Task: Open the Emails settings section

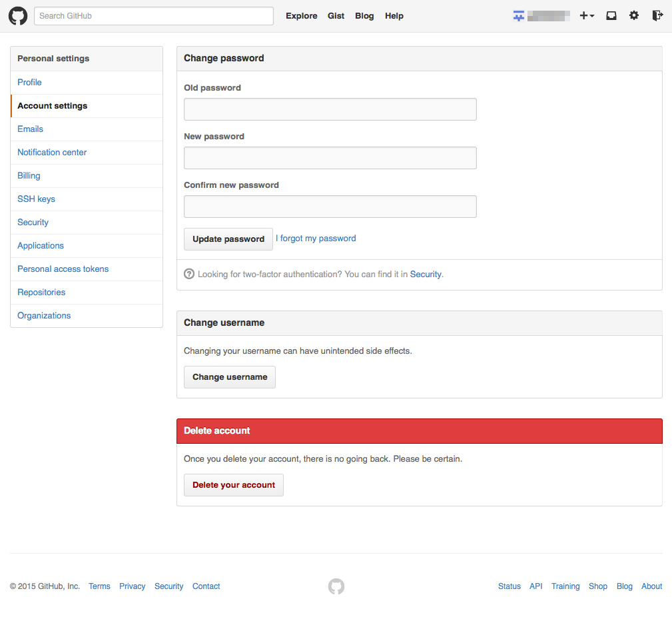Action: point(30,129)
